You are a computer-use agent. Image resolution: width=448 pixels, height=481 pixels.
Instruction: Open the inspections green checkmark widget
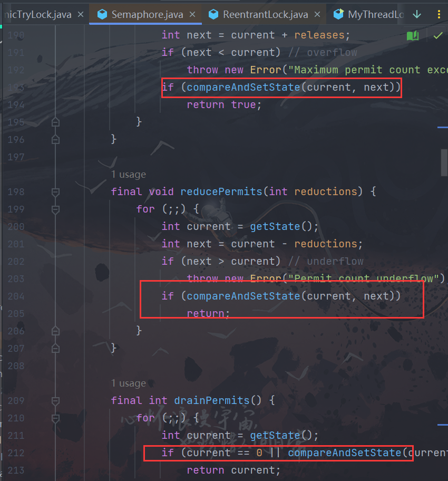tap(438, 35)
